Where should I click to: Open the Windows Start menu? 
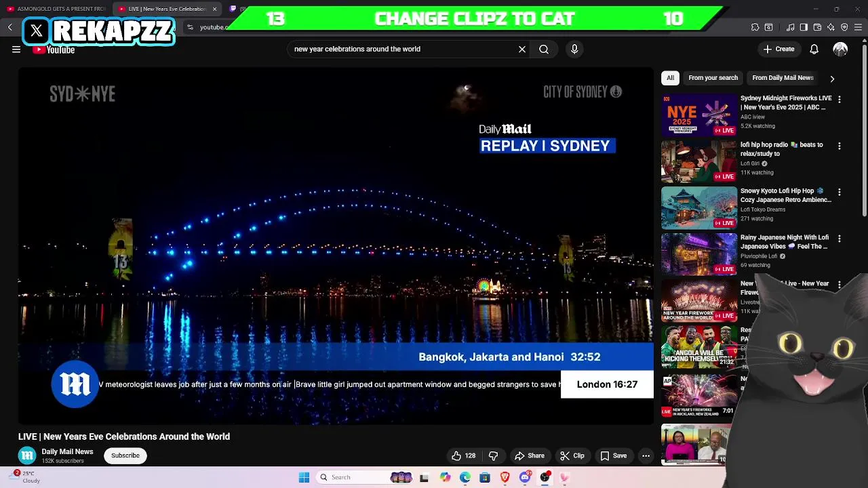(304, 477)
